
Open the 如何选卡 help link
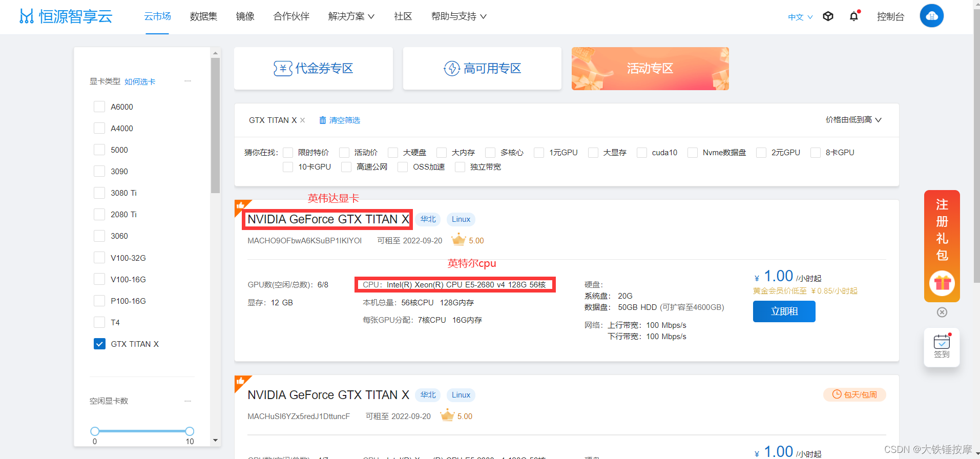[140, 81]
